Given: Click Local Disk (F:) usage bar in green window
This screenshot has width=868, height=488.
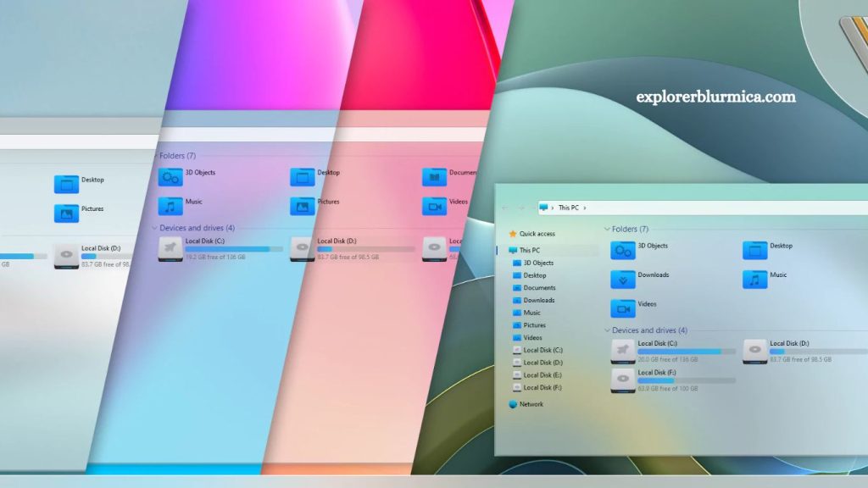Looking at the screenshot, I should [x=687, y=381].
